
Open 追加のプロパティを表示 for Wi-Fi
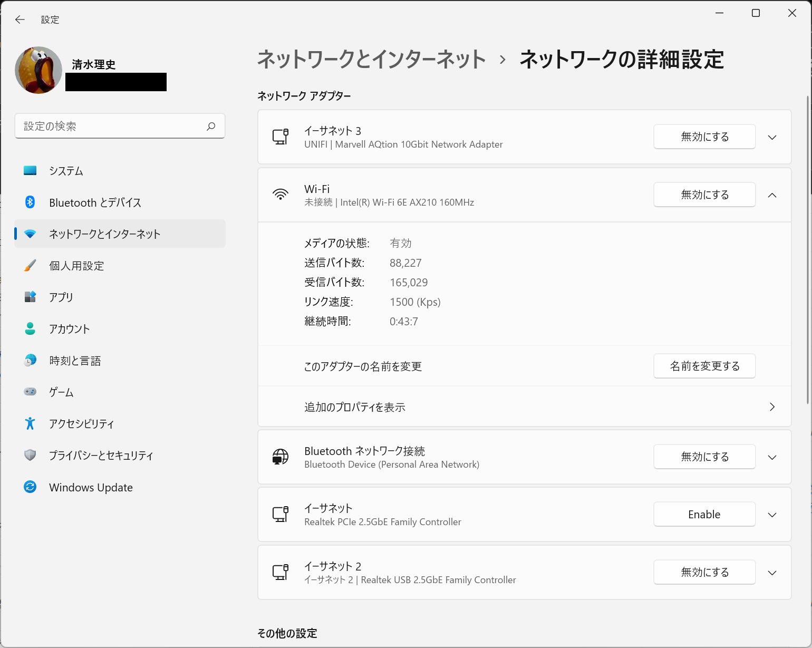[x=524, y=407]
